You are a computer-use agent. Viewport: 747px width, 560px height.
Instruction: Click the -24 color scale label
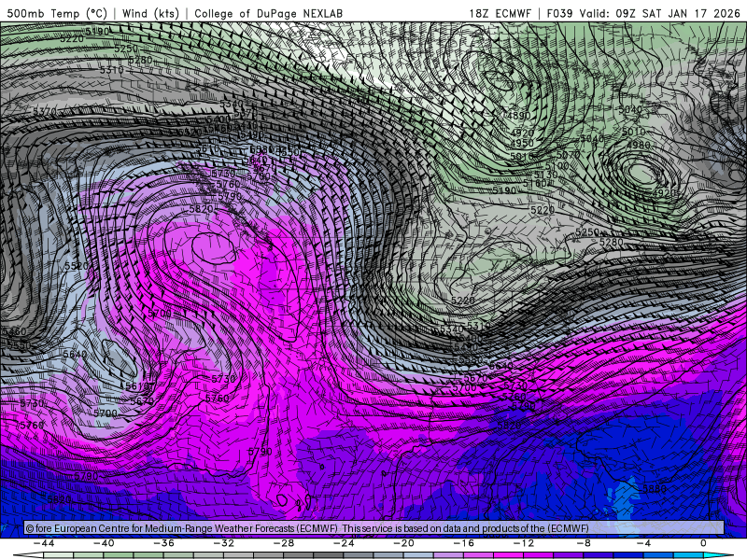point(344,543)
